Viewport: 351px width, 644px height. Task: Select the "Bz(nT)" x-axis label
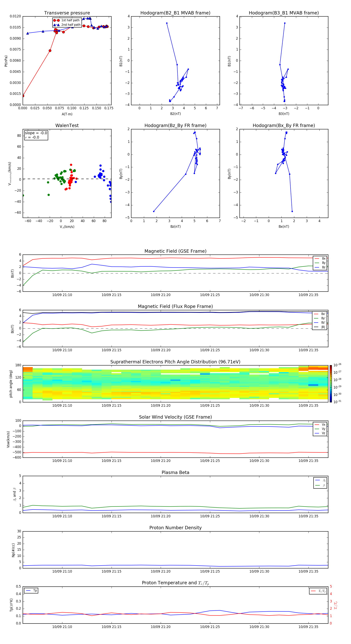175,227
